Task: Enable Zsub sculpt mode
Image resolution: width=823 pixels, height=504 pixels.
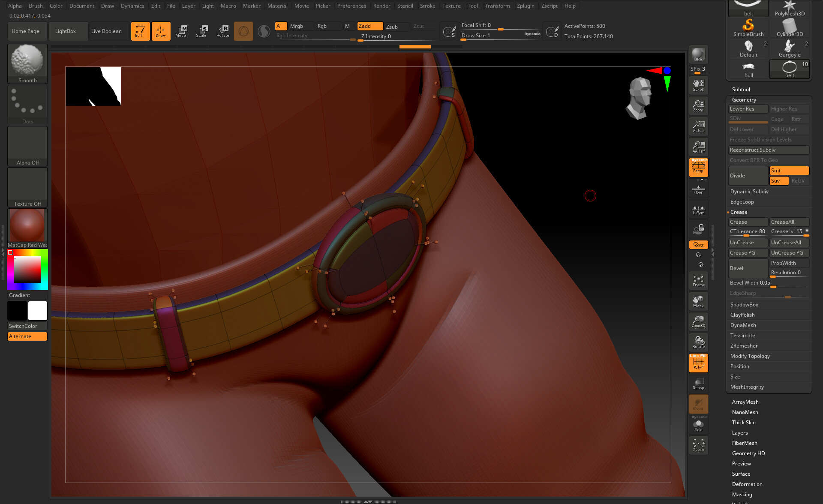Action: point(397,27)
